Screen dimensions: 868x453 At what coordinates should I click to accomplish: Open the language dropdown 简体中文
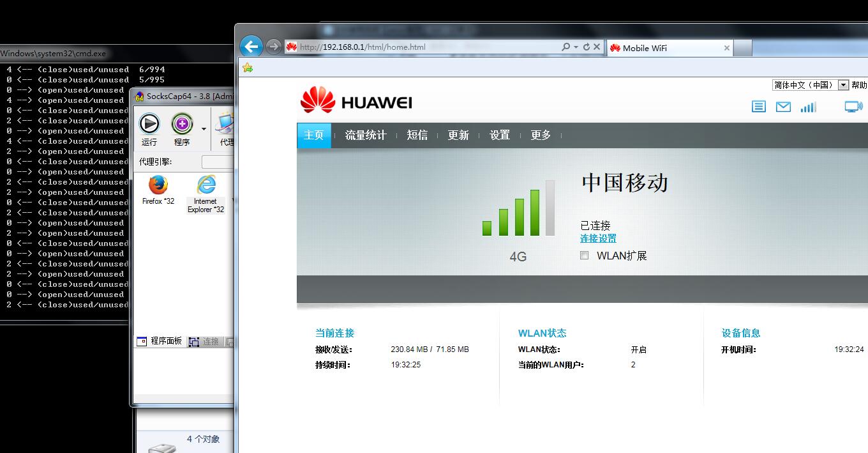point(811,85)
